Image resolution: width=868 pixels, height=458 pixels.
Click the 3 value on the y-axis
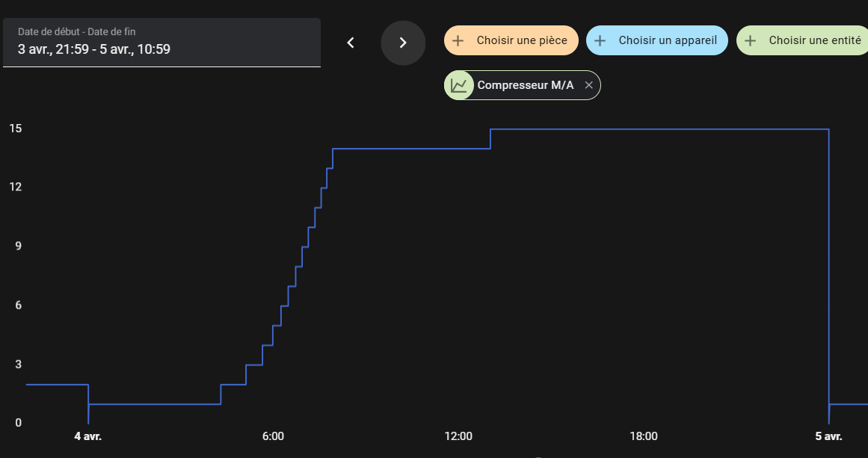pyautogui.click(x=18, y=364)
